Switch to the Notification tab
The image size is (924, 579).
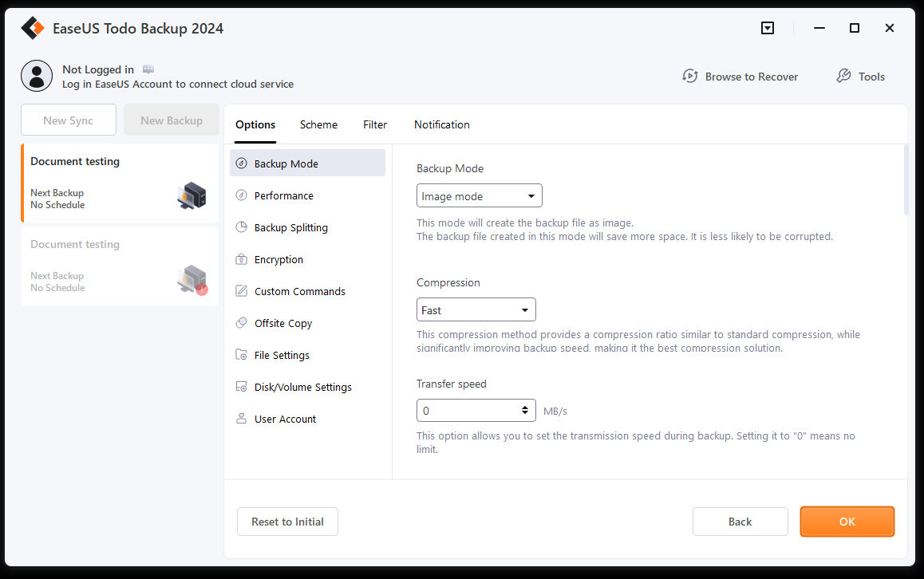[442, 124]
